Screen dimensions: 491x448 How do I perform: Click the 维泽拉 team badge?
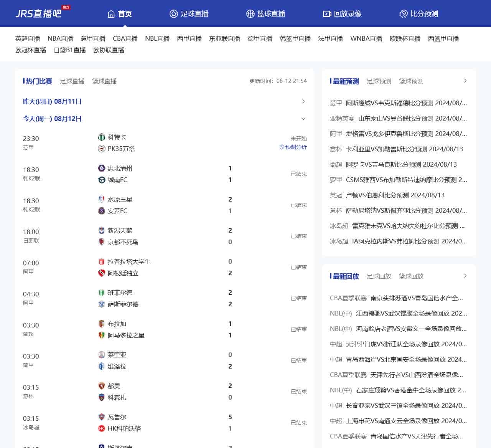[102, 366]
